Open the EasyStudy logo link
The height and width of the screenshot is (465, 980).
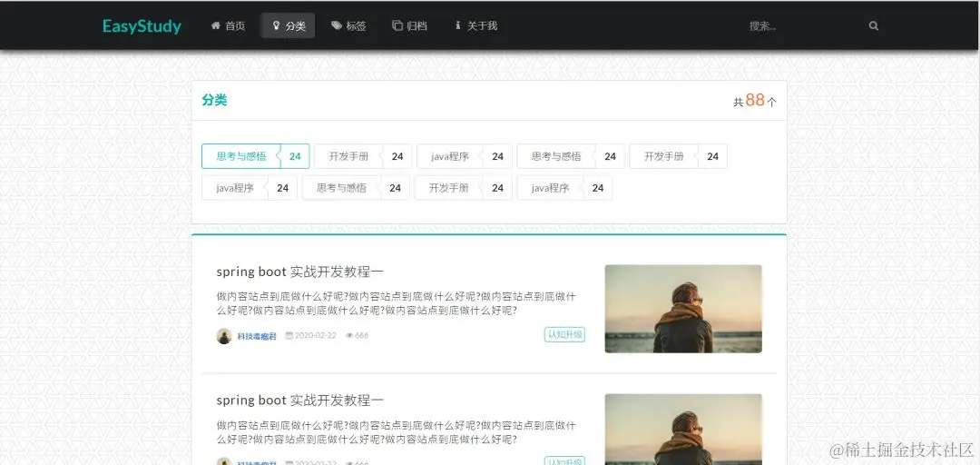[142, 26]
